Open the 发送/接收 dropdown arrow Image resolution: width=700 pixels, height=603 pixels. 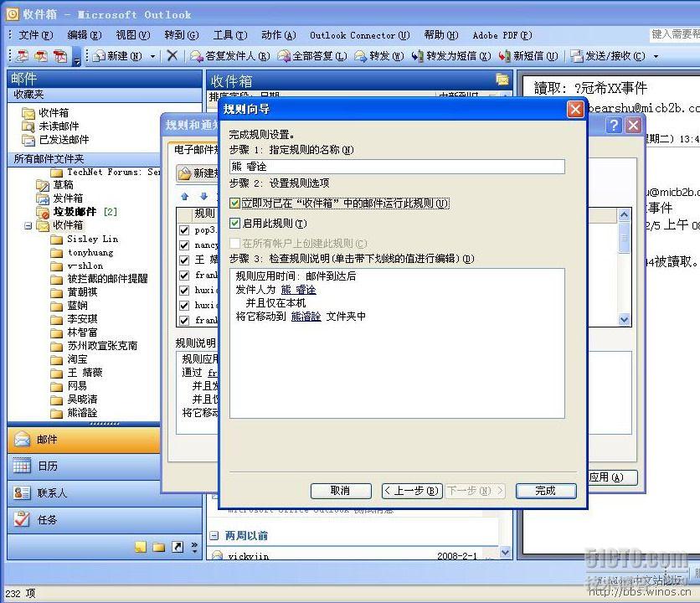pyautogui.click(x=656, y=56)
